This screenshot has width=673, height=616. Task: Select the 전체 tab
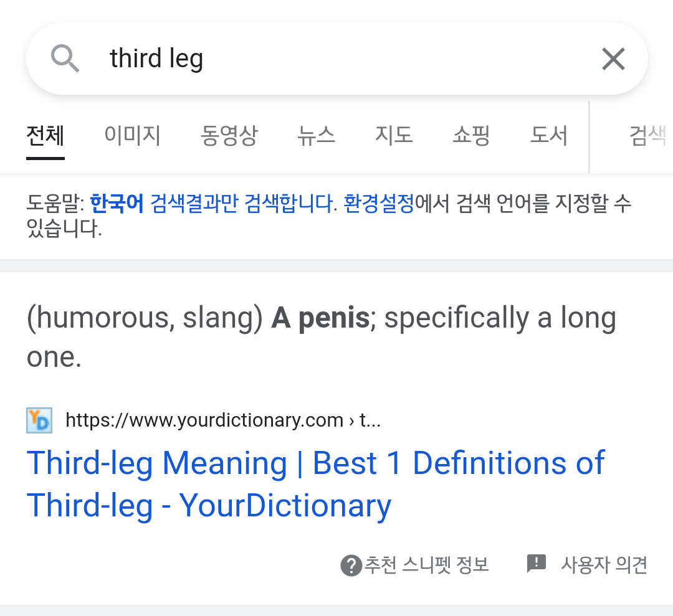click(x=45, y=136)
